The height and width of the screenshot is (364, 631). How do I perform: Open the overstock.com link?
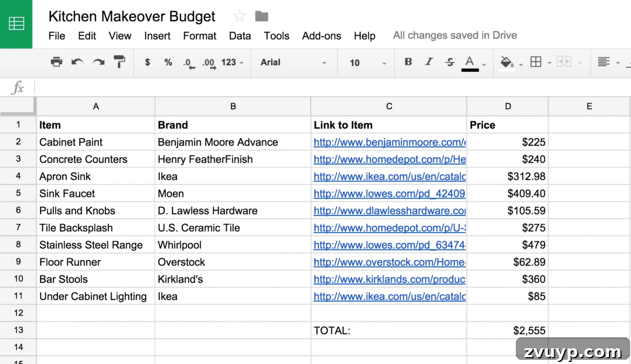pos(390,262)
